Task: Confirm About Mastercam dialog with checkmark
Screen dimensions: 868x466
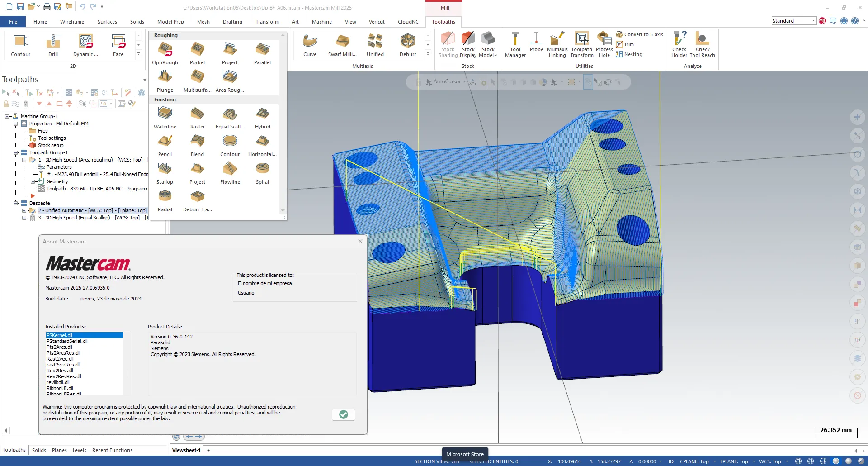Action: [343, 414]
